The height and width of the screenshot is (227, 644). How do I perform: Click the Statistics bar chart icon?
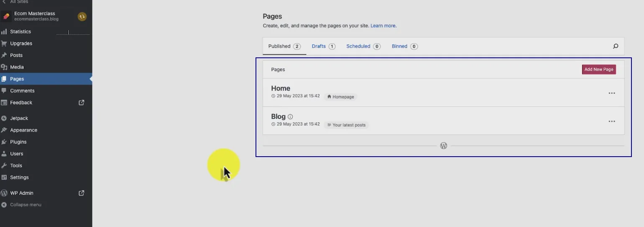pyautogui.click(x=4, y=31)
